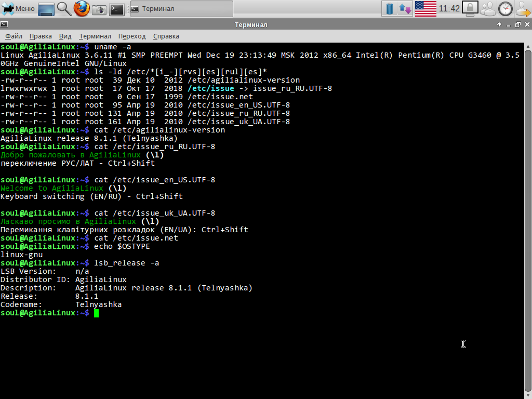Screen dimensions: 532x399
Task: Click the 'Release:' label
Action: coord(19,296)
